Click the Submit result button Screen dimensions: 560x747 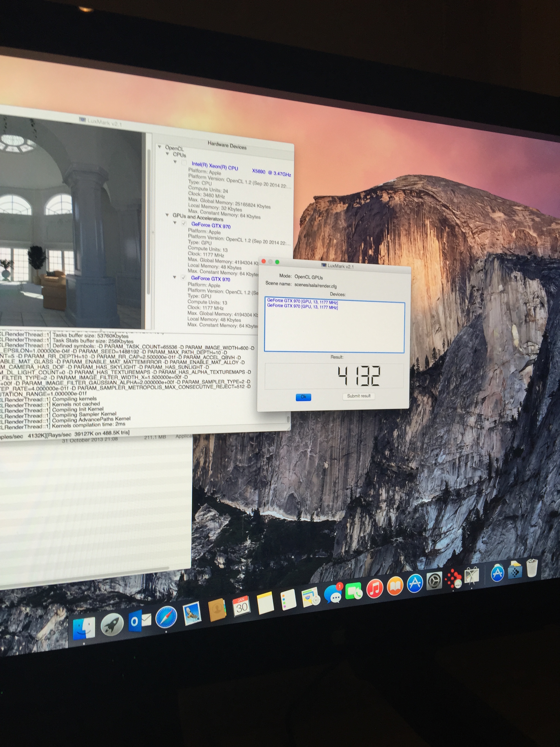tap(358, 396)
